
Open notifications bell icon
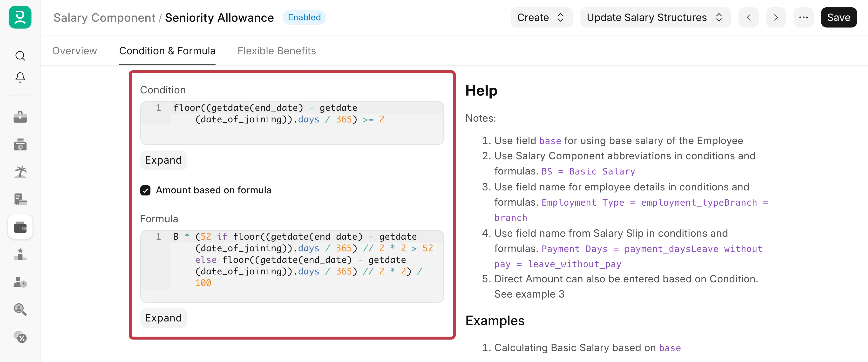click(x=20, y=77)
